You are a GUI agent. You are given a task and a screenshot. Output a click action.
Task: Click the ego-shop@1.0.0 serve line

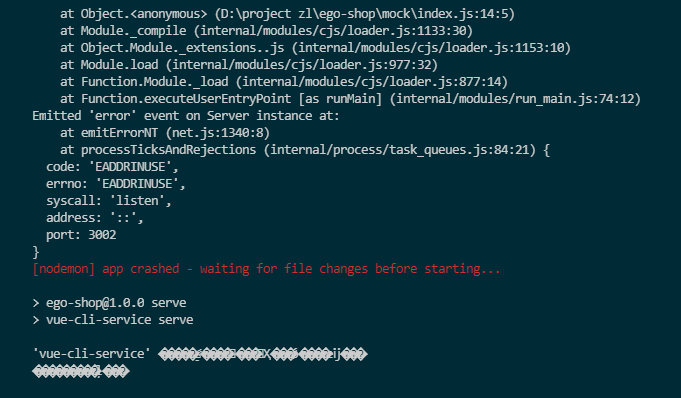(109, 302)
